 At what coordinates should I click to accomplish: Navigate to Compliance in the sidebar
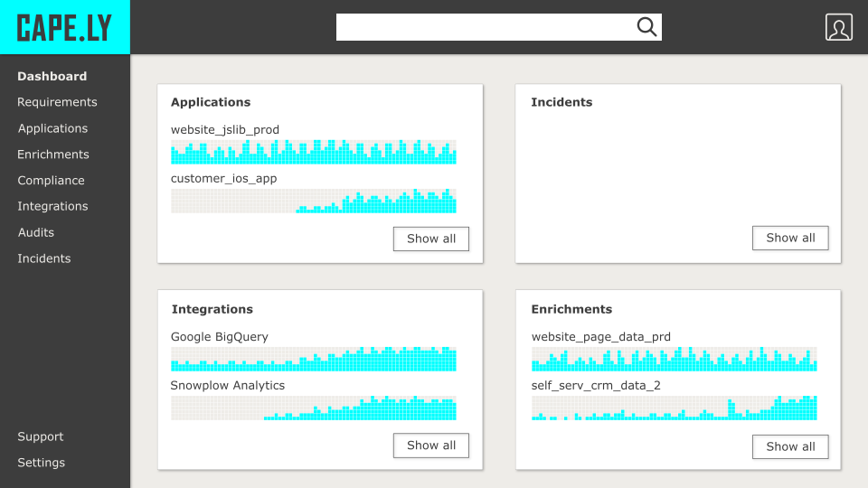point(51,181)
